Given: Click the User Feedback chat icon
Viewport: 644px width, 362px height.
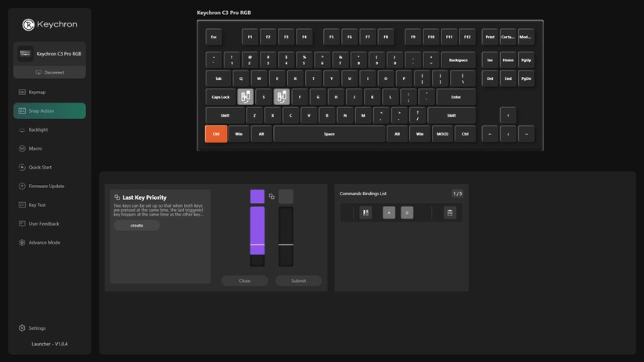Looking at the screenshot, I should tap(22, 224).
